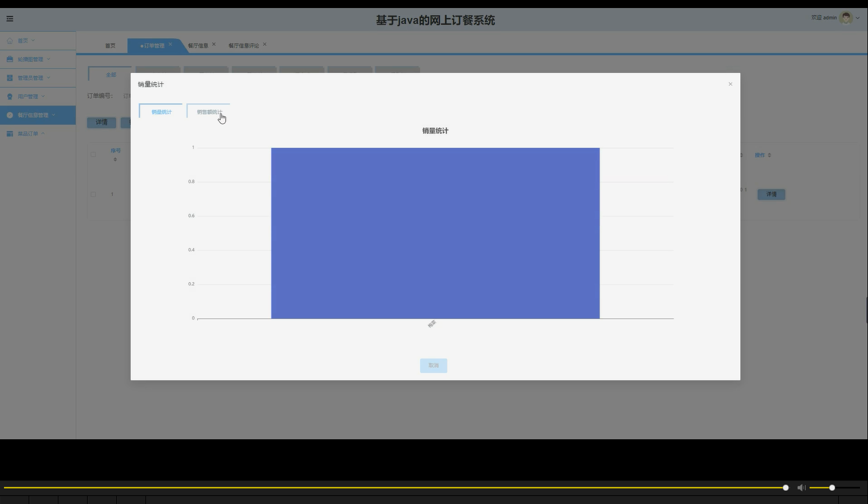Click the 餐厅信息管理 sidebar icon

(x=9, y=115)
